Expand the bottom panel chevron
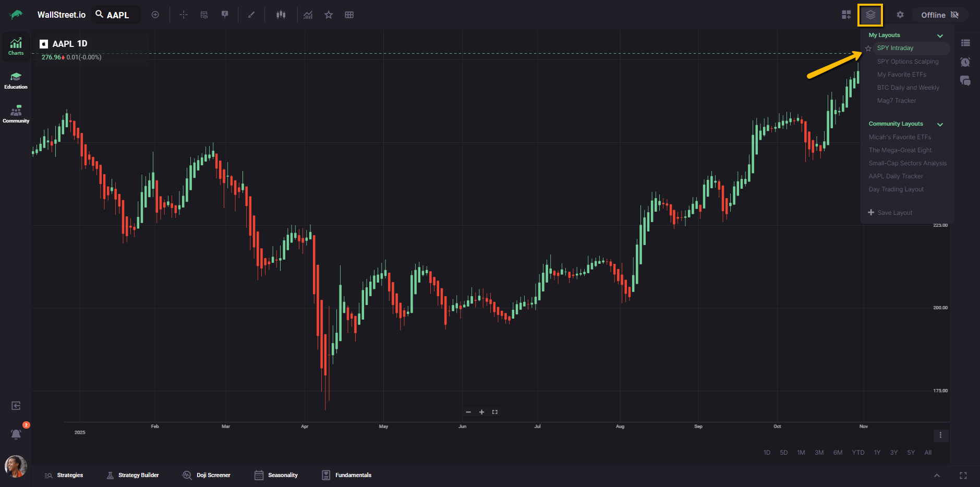 (x=937, y=476)
